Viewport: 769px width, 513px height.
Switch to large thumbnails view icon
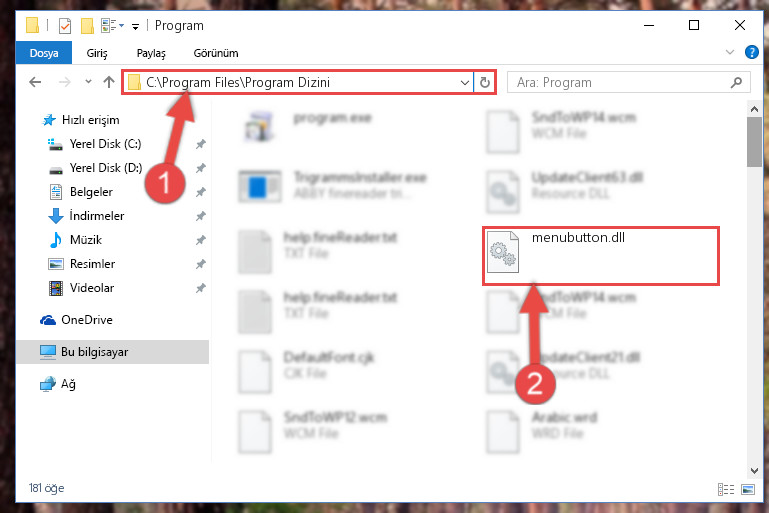748,489
